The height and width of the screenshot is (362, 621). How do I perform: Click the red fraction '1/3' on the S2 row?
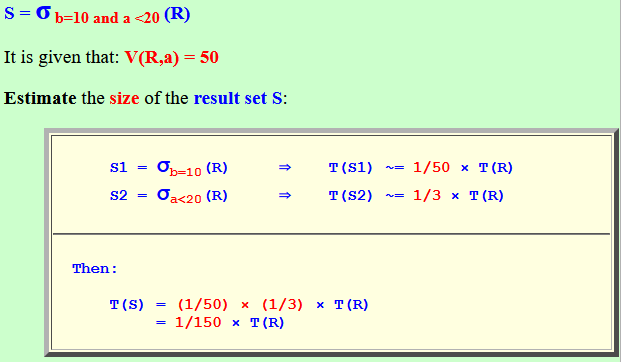pos(427,195)
